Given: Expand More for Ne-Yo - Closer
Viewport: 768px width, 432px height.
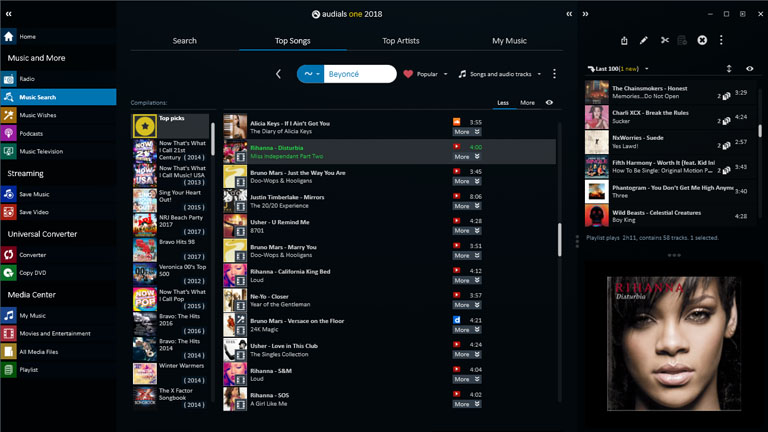Looking at the screenshot, I should (466, 305).
